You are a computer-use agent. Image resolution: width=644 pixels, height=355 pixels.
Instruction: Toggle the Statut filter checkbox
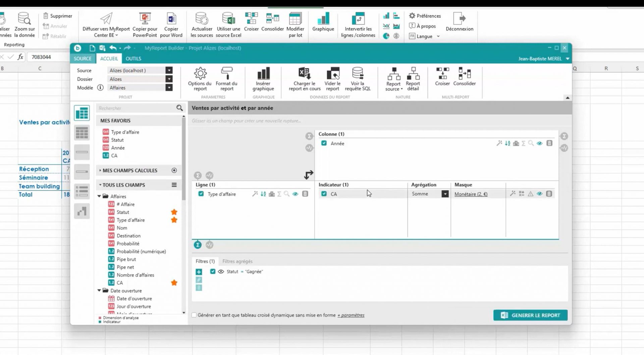(213, 271)
